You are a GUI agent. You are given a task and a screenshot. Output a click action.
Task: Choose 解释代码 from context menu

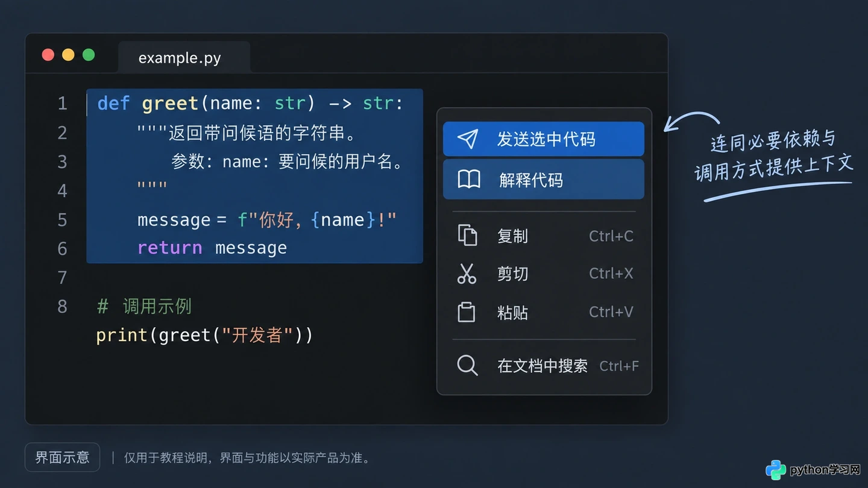544,180
